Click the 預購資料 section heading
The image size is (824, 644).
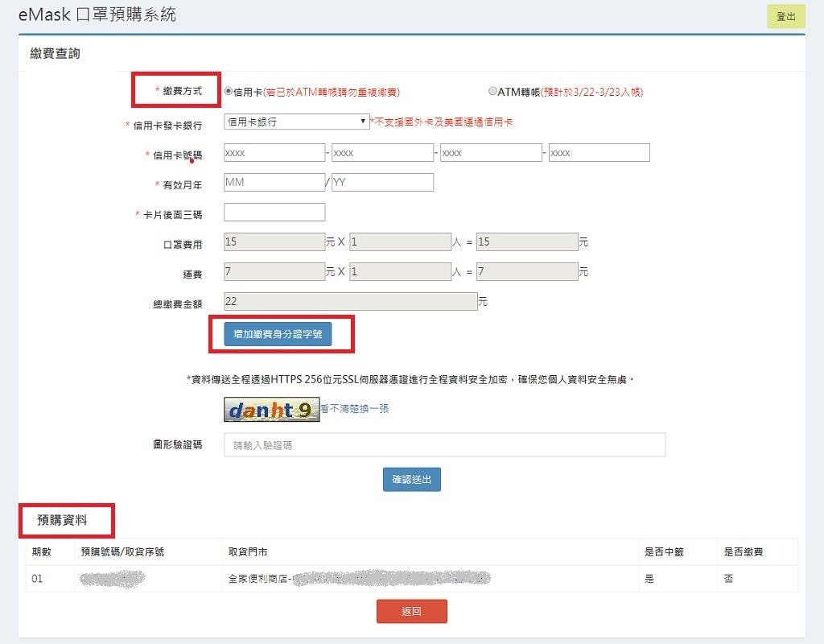pyautogui.click(x=62, y=520)
